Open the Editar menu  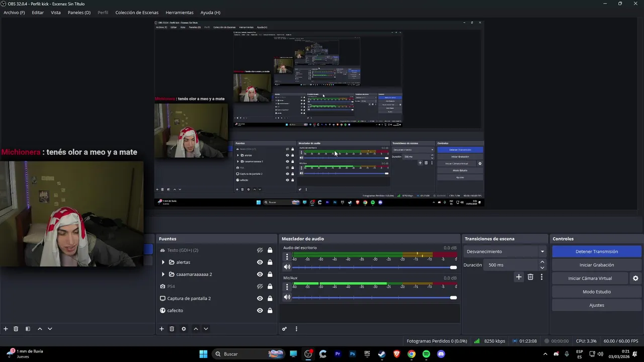[38, 13]
